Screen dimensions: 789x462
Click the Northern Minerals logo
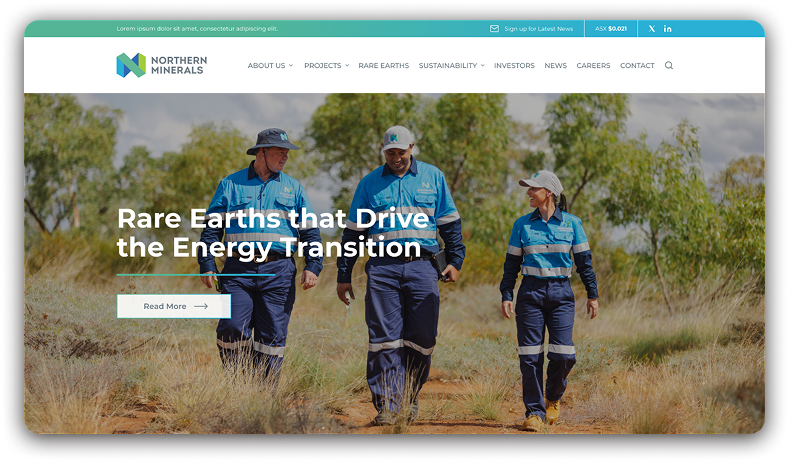point(162,65)
